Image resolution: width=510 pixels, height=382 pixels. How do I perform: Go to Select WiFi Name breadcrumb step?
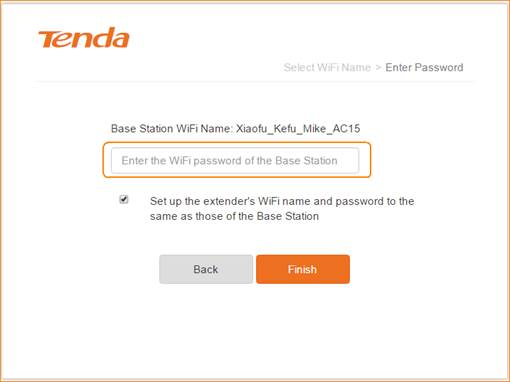pyautogui.click(x=327, y=67)
